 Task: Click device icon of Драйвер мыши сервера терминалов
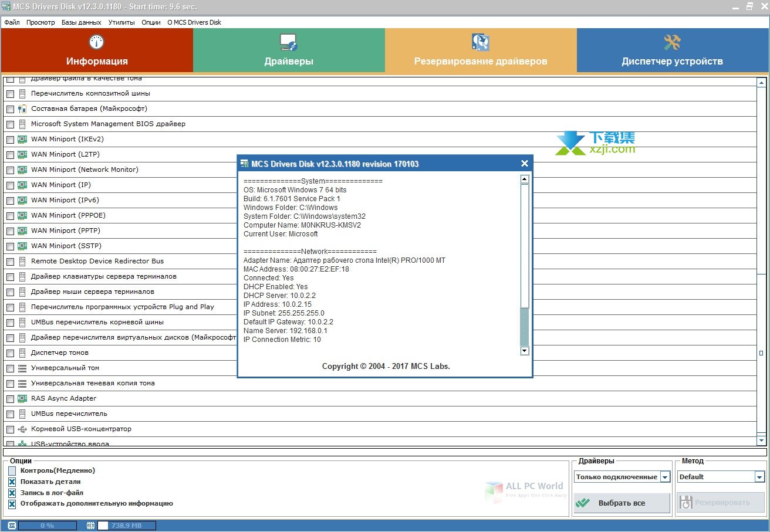tap(22, 292)
